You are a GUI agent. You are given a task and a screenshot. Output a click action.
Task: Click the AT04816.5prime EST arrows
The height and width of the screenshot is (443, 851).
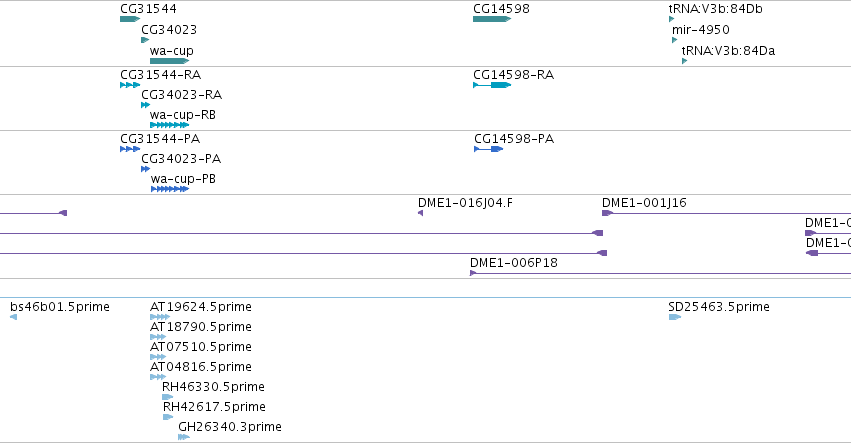click(x=158, y=377)
